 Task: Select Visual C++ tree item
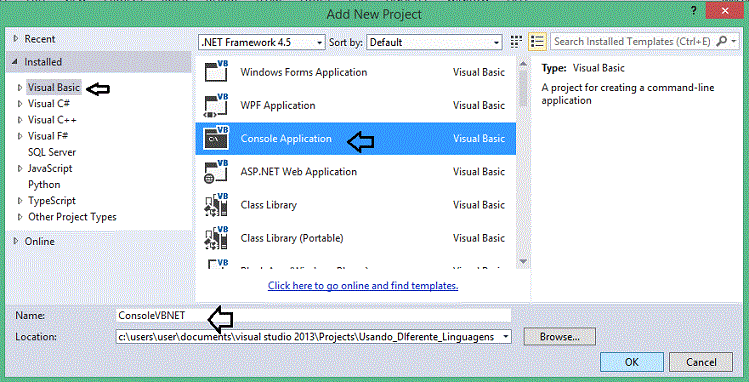(52, 120)
